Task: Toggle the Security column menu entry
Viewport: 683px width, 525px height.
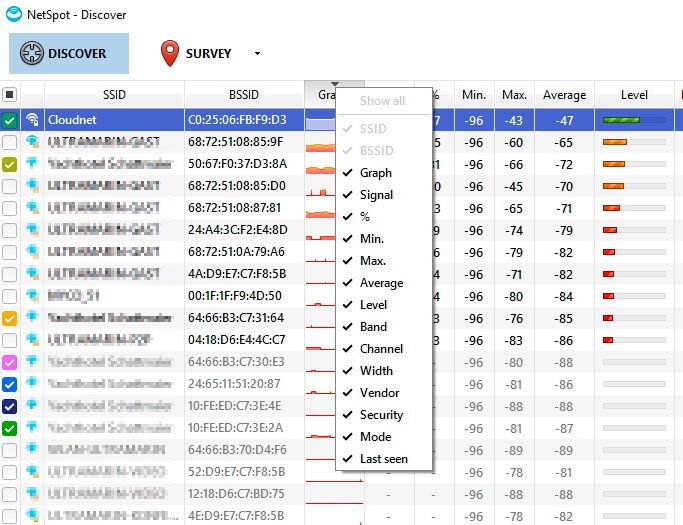Action: [384, 414]
